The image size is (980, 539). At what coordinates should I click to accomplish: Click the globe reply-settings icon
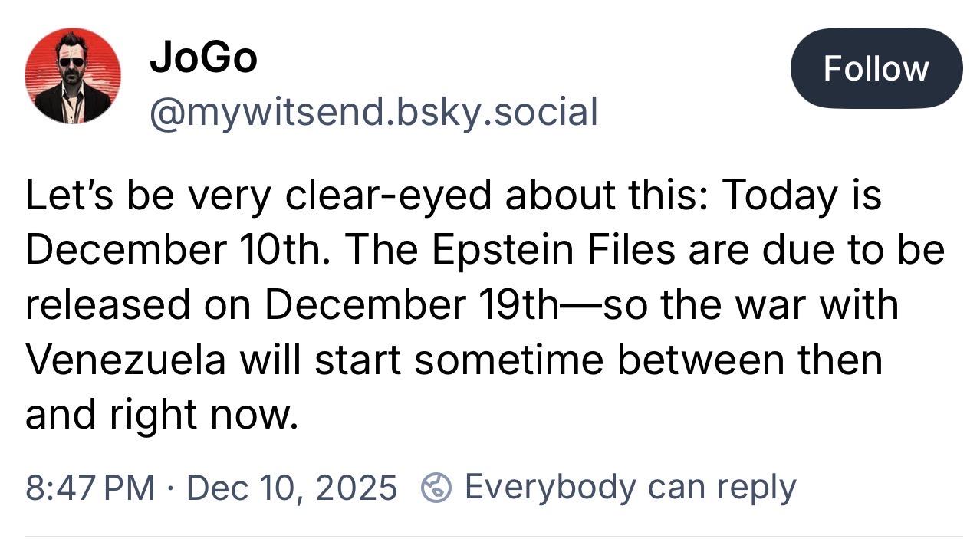(436, 487)
